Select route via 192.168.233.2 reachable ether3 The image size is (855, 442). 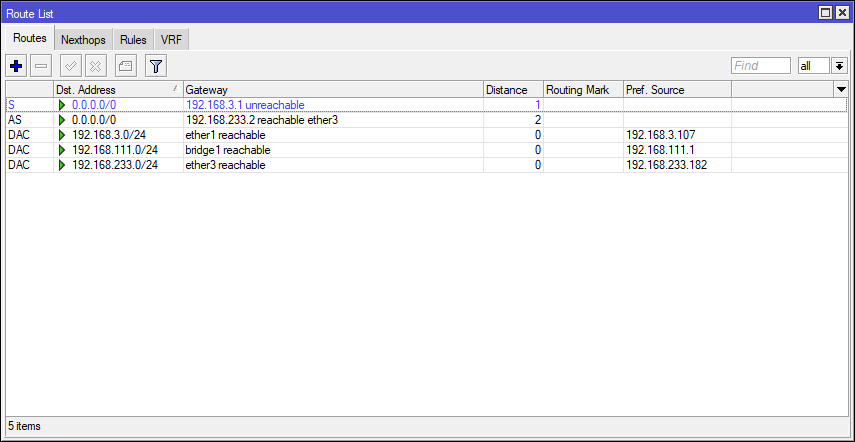tap(426, 120)
